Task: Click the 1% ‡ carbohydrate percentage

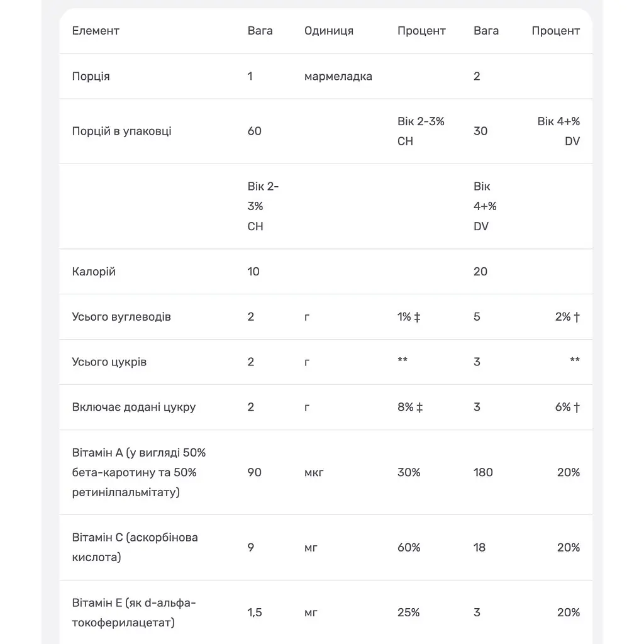Action: (x=409, y=317)
